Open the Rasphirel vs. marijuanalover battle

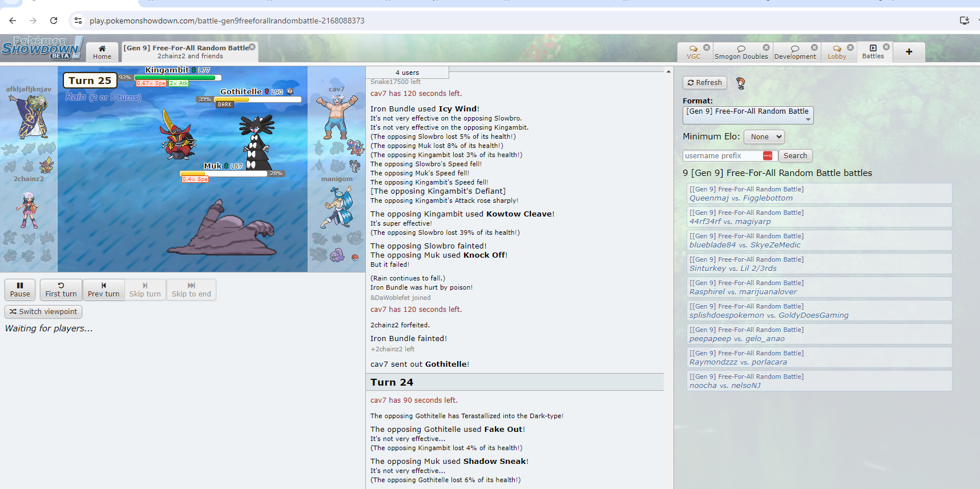819,287
